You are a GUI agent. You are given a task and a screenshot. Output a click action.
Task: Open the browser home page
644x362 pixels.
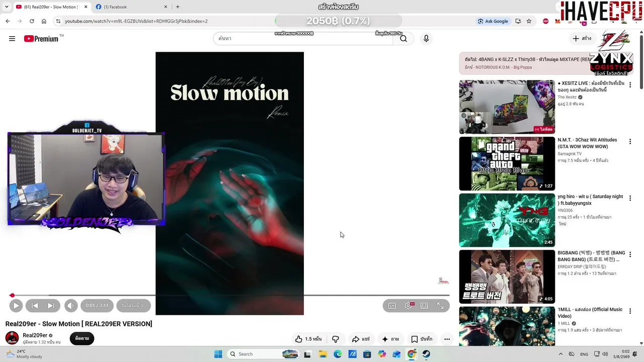tap(44, 21)
